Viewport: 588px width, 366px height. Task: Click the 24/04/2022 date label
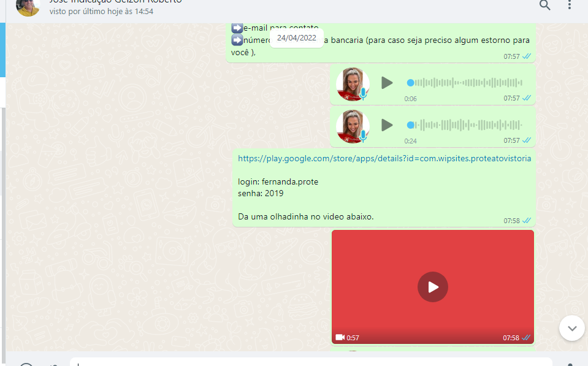(296, 38)
